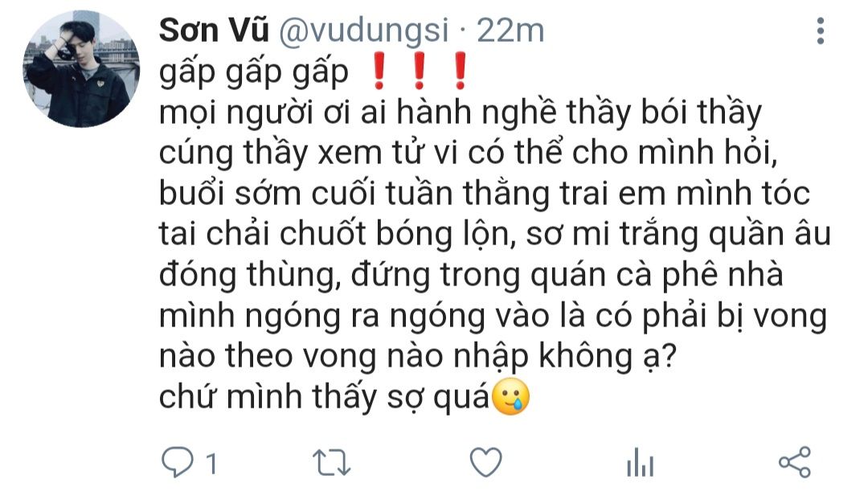Open the 22m timestamp
The height and width of the screenshot is (496, 868).
[510, 31]
